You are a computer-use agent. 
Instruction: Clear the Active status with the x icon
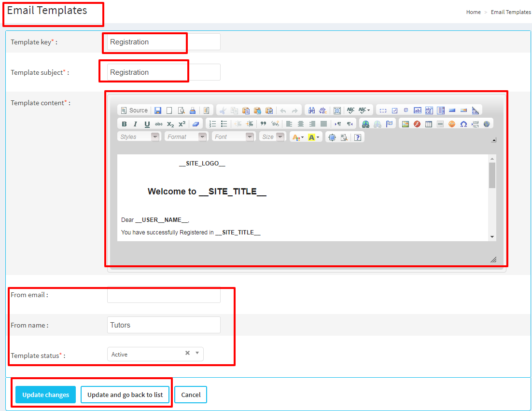coord(187,353)
